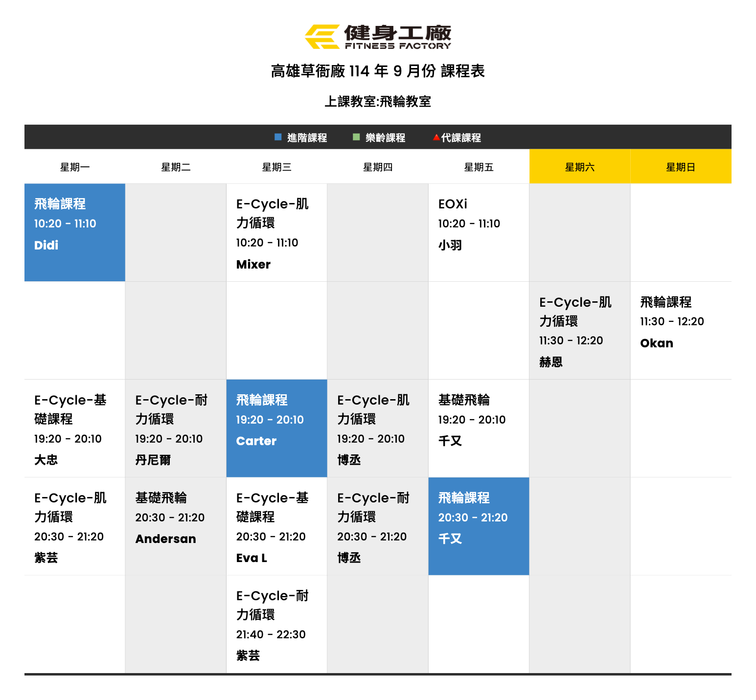Select the 星期一 column header
Screen dimensions: 756x700
pyautogui.click(x=75, y=167)
